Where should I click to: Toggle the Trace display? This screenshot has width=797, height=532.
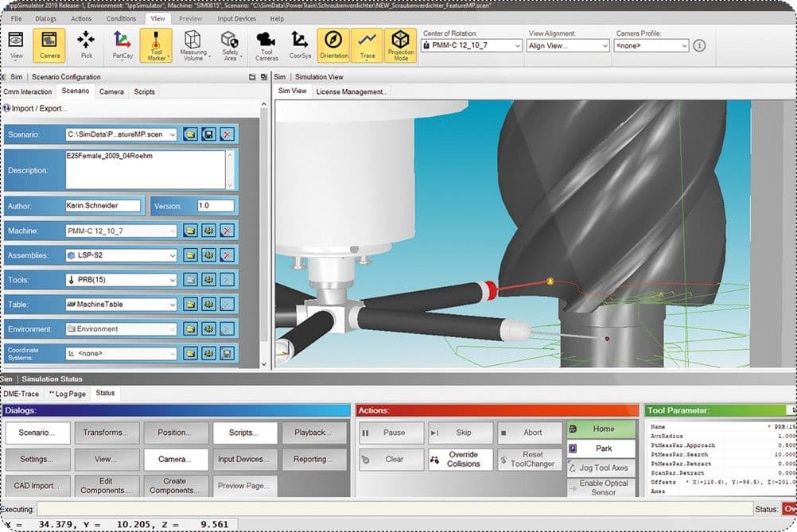point(367,45)
